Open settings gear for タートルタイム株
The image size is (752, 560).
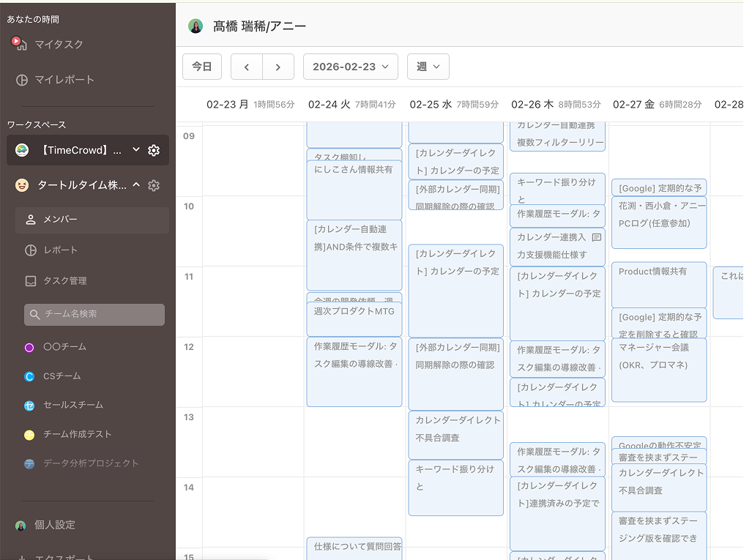pyautogui.click(x=153, y=185)
